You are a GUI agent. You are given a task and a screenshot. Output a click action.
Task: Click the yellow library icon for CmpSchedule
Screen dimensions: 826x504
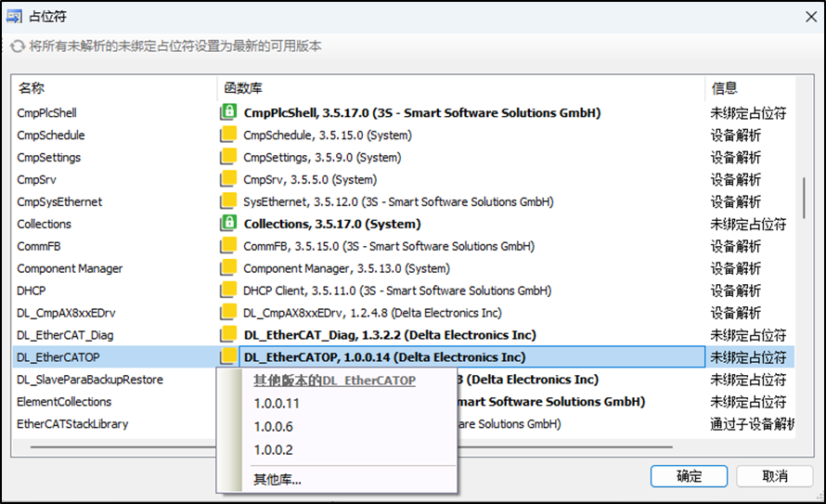pyautogui.click(x=228, y=136)
